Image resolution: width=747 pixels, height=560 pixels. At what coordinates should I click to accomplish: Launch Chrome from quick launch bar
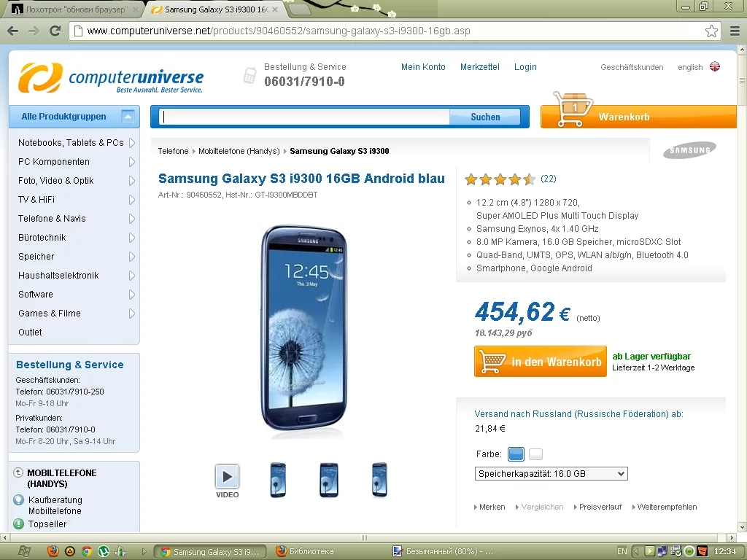pos(87,551)
